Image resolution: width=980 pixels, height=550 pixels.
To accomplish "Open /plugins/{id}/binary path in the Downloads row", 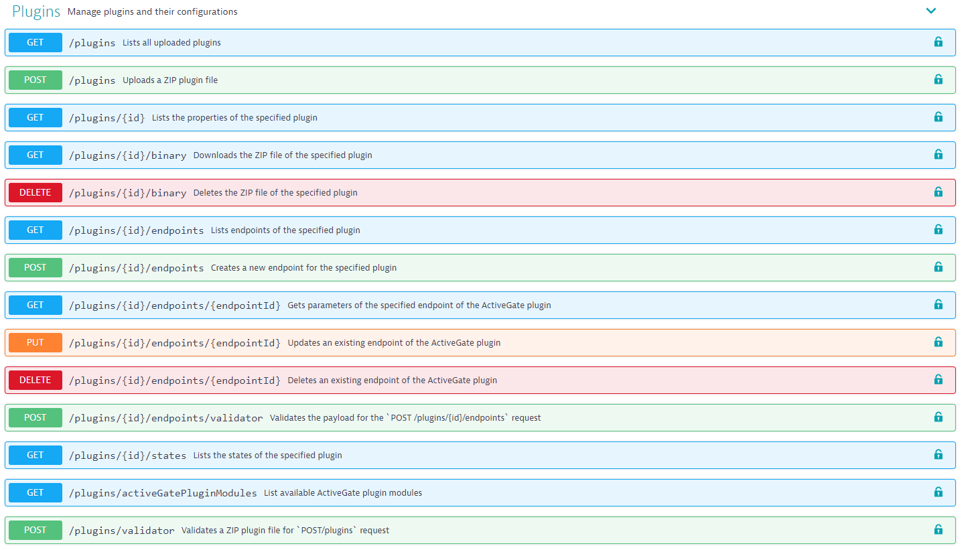I will (128, 155).
